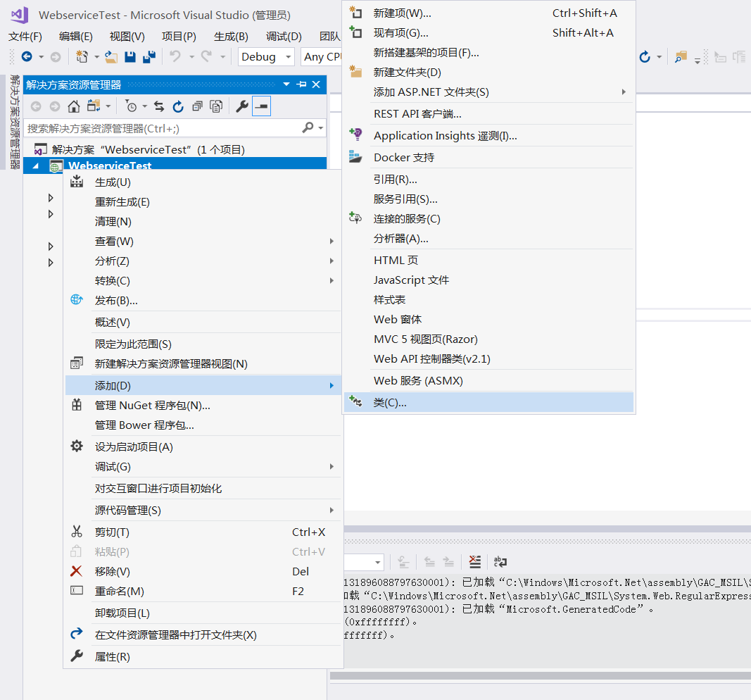Click the Switch Views icon in Solution Explorer
The height and width of the screenshot is (700, 751).
[94, 106]
